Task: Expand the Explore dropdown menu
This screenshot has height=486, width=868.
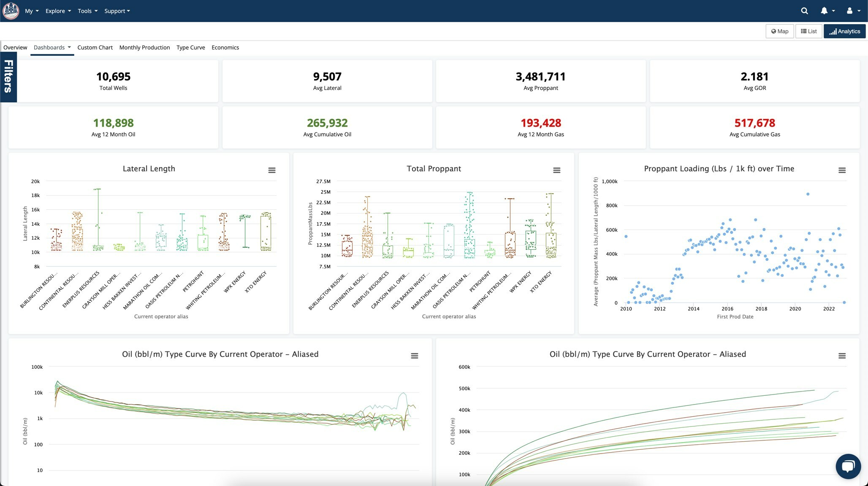Action: tap(58, 11)
